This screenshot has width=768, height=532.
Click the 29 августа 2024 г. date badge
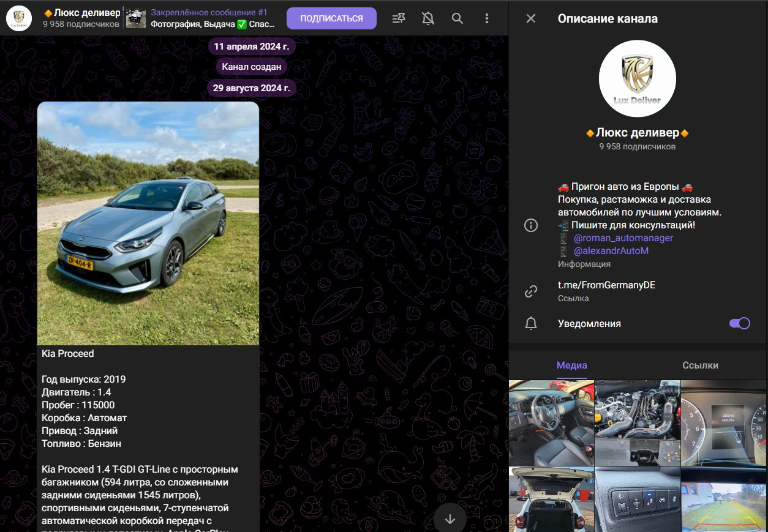coord(252,88)
